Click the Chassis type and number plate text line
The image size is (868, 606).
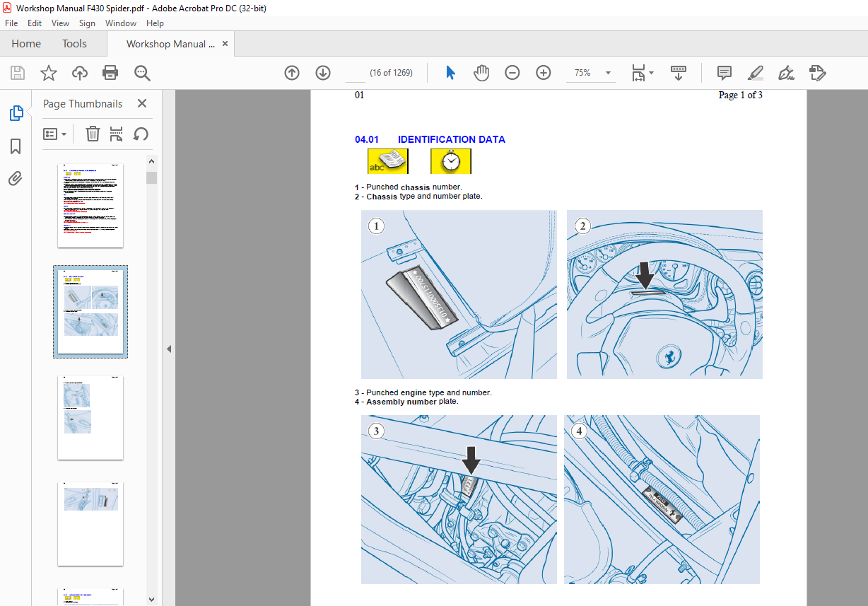coord(418,196)
